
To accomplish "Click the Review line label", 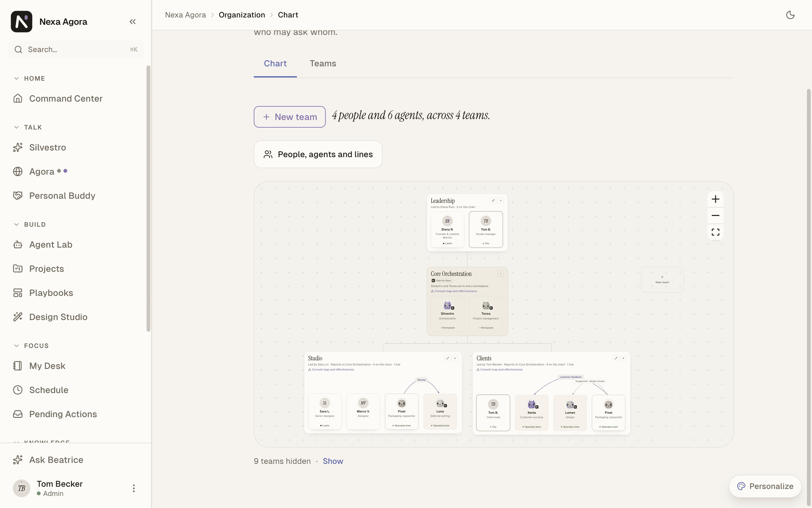I will coord(422,380).
